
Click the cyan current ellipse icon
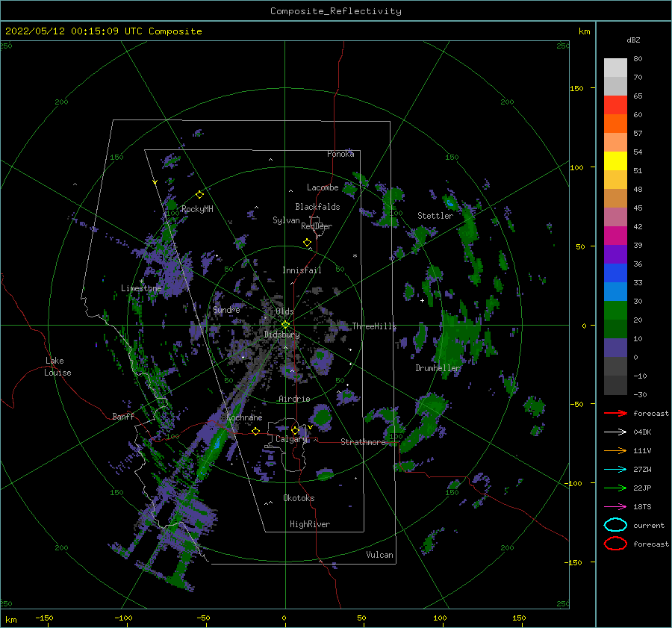(x=615, y=525)
